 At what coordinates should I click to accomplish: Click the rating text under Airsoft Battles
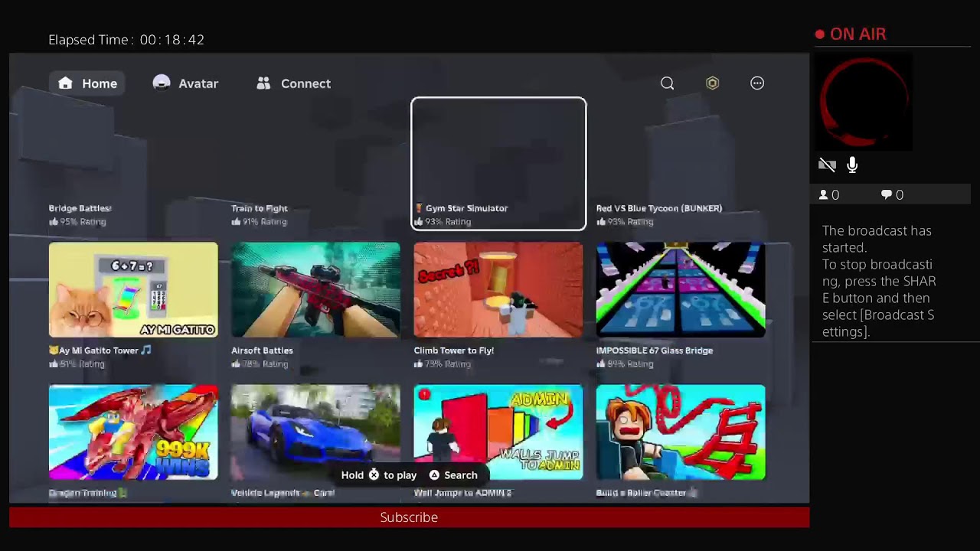click(x=265, y=364)
